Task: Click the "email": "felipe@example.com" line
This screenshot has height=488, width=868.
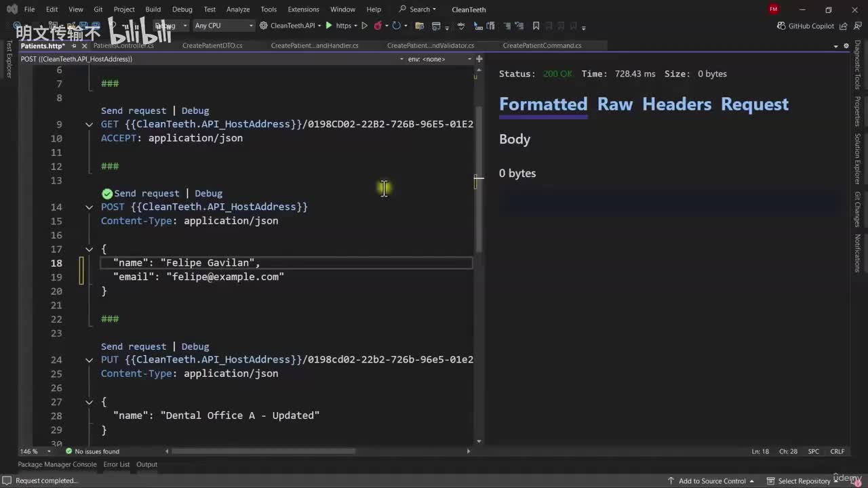Action: (x=199, y=277)
